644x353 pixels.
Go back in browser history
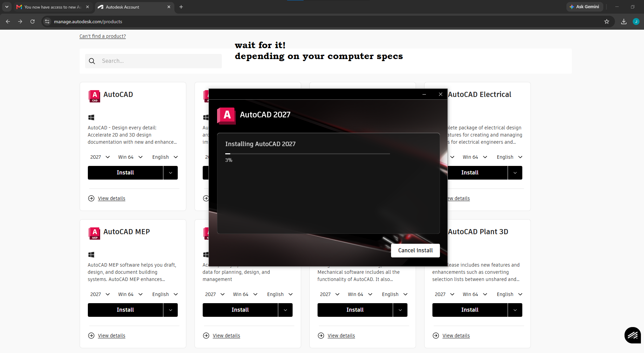[8, 22]
